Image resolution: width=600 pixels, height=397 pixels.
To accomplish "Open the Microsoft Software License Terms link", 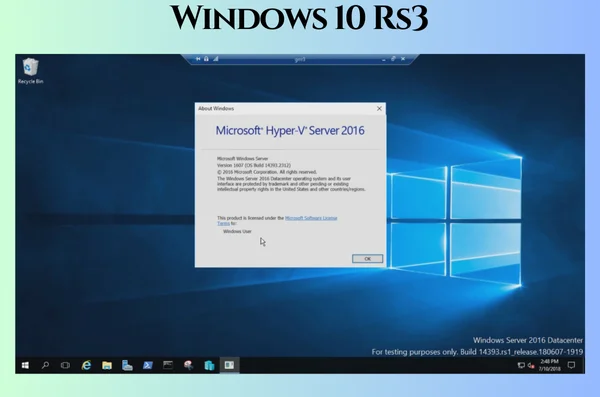I will coord(311,218).
